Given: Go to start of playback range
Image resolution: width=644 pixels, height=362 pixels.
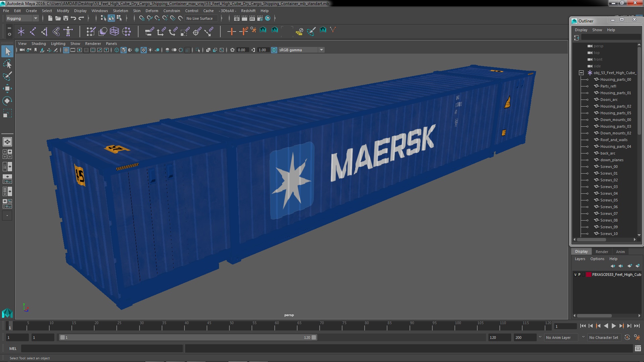Looking at the screenshot, I should coord(583,326).
